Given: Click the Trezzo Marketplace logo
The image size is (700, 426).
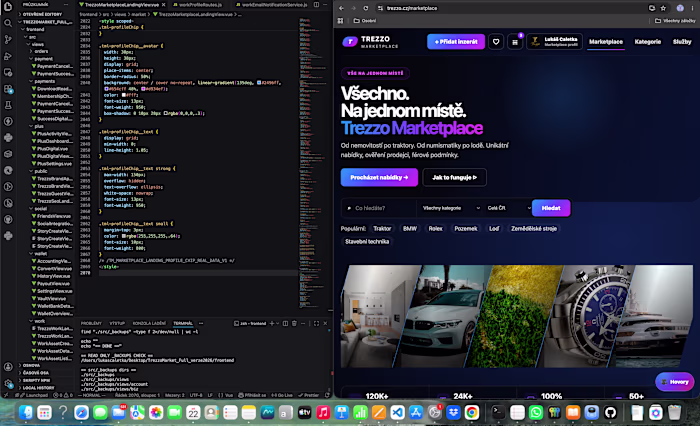Looking at the screenshot, I should (x=370, y=42).
